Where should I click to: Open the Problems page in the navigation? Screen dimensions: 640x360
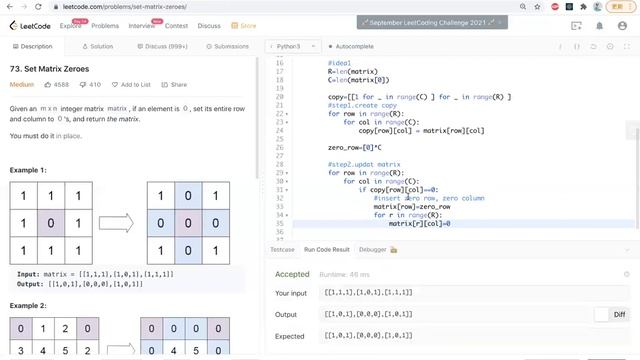105,26
